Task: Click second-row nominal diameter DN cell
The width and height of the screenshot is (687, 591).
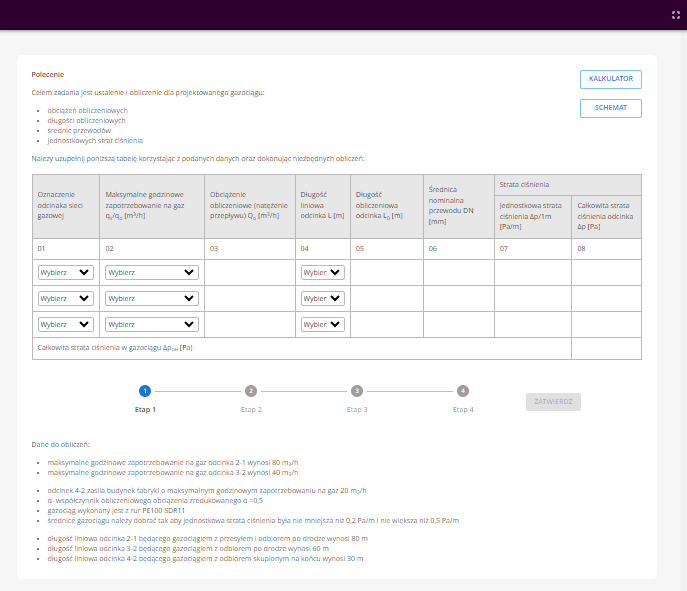Action: coord(458,298)
